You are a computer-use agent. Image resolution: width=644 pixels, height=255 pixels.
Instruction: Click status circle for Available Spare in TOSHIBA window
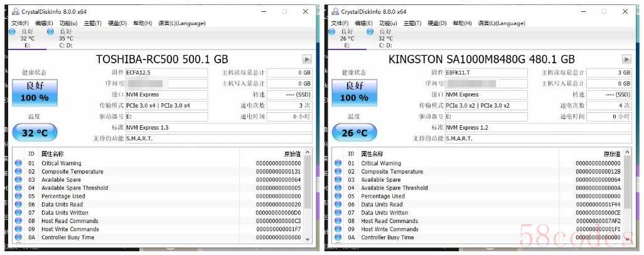pyautogui.click(x=18, y=180)
